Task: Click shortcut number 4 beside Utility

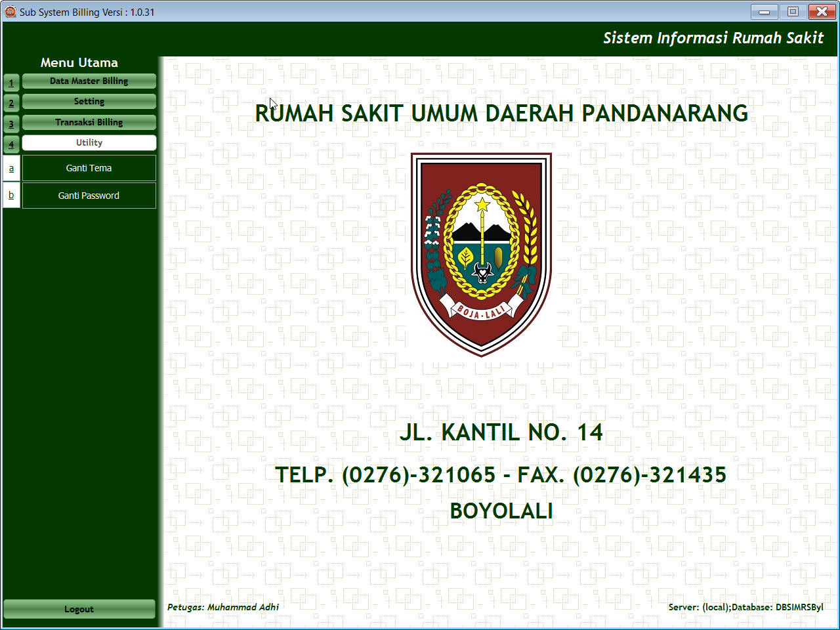Action: (x=11, y=144)
